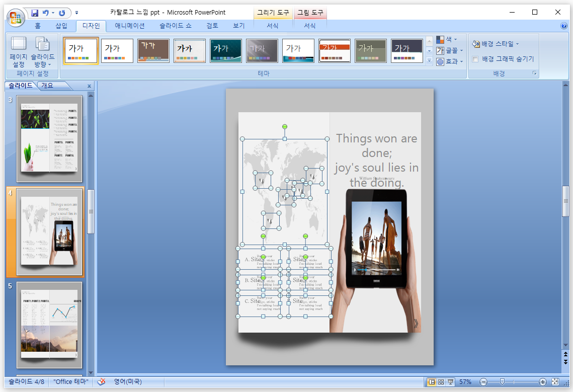The width and height of the screenshot is (573, 392).
Task: Open the 슬라이드 쇼 tab
Action: tap(176, 26)
